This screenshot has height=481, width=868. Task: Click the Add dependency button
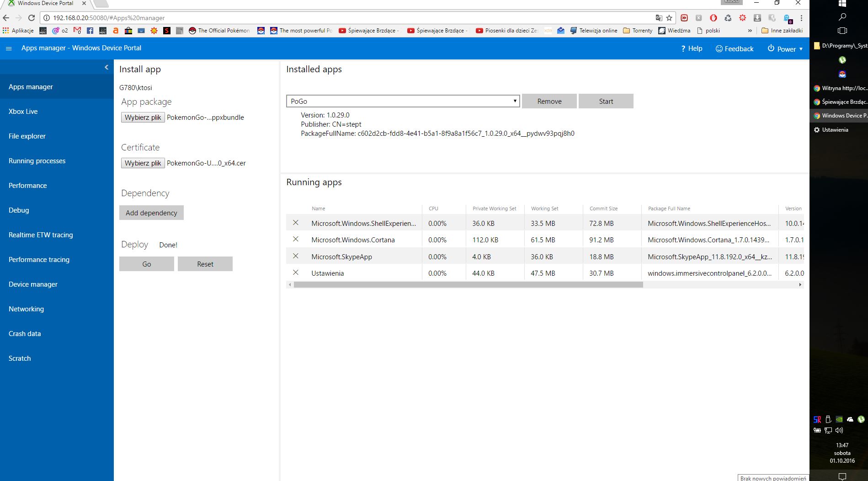(x=151, y=213)
